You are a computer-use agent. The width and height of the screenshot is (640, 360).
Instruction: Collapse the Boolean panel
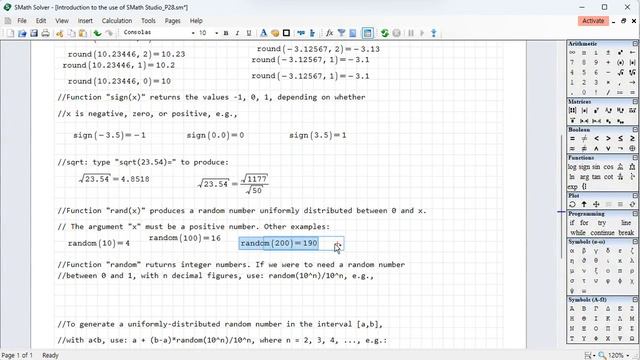[x=635, y=129]
